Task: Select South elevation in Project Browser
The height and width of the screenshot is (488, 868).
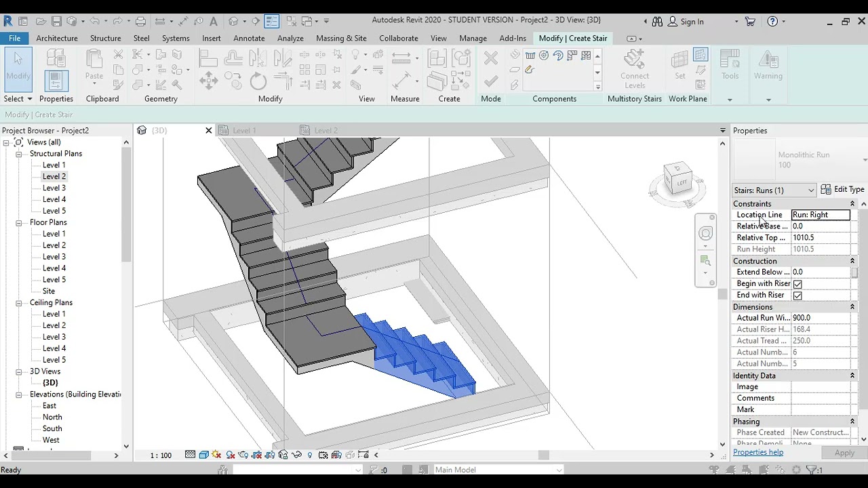Action: [52, 429]
